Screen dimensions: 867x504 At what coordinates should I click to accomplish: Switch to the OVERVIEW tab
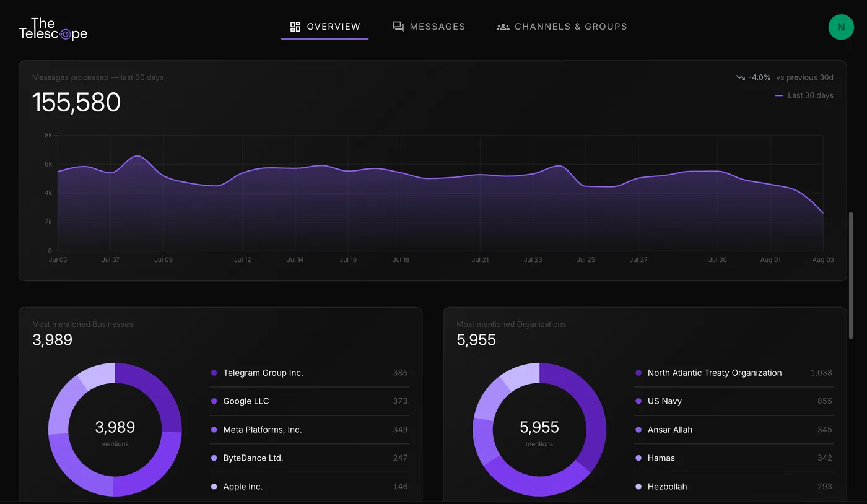[325, 27]
